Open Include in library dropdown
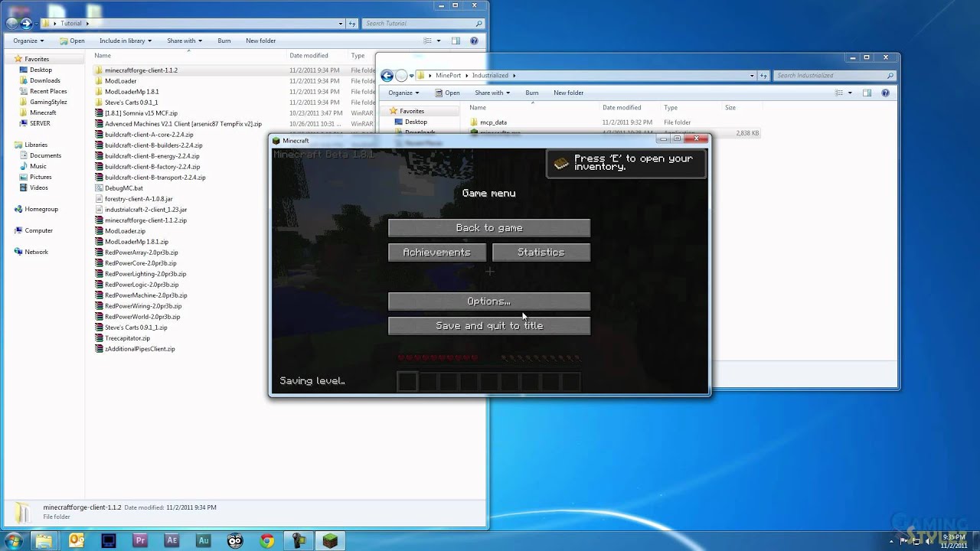 [126, 41]
